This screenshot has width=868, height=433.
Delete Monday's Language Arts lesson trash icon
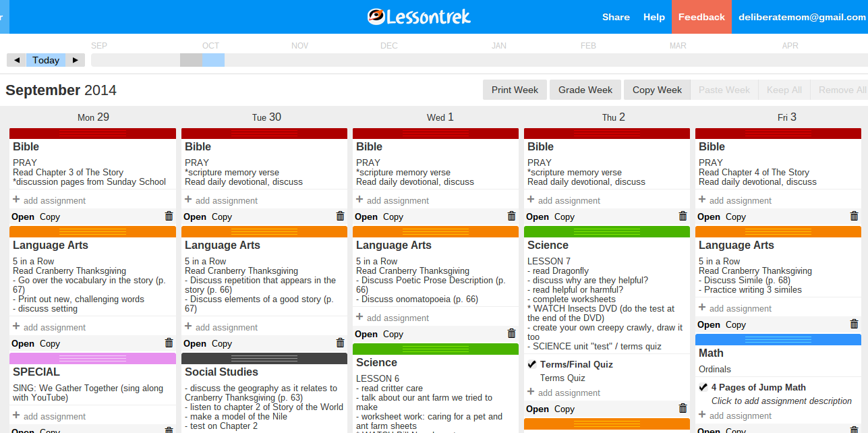pos(169,343)
